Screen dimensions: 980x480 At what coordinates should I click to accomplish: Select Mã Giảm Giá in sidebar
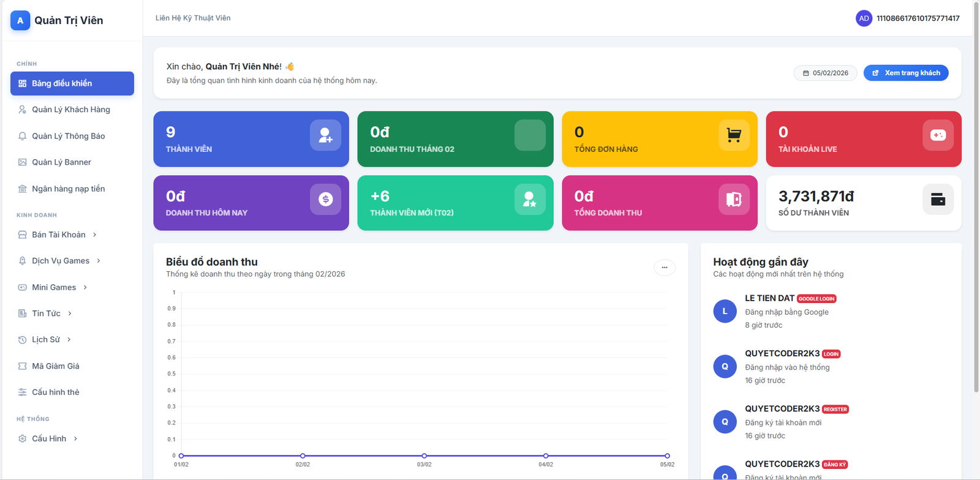pos(56,366)
